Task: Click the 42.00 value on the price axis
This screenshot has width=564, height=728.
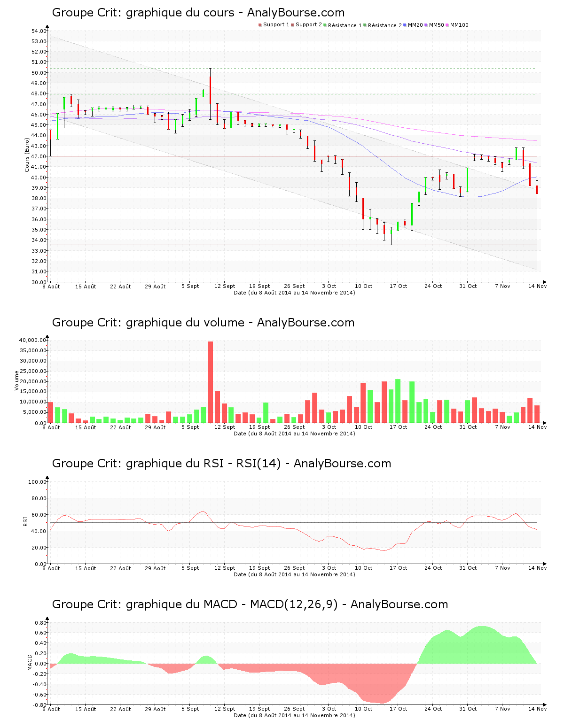Action: (x=39, y=156)
